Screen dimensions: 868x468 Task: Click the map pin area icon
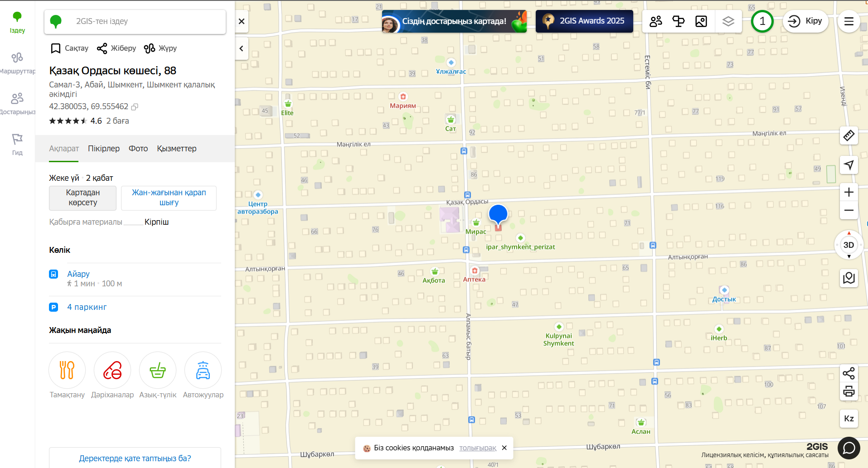click(849, 278)
